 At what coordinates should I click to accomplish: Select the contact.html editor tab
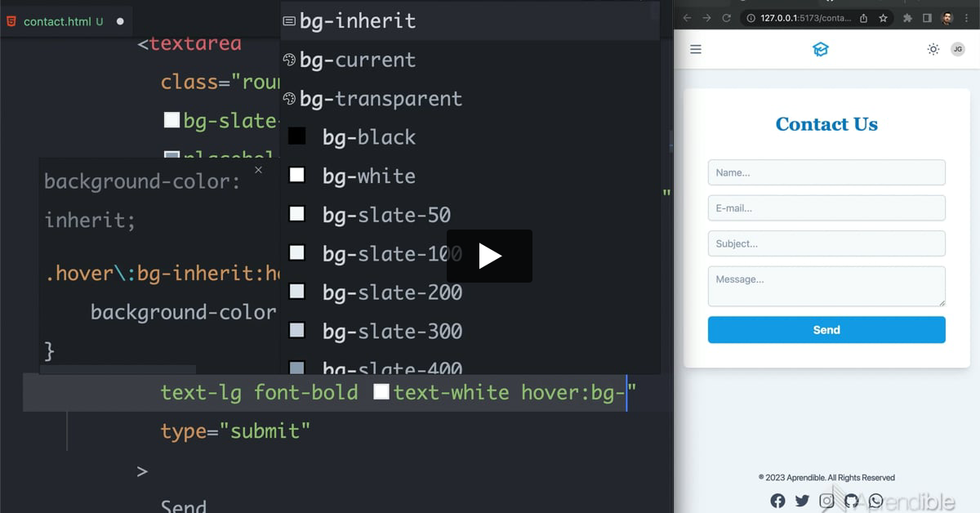point(66,21)
